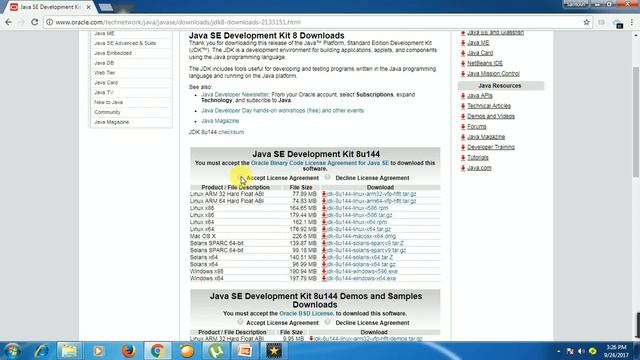Open the Java Magazine link in See also

[220, 121]
